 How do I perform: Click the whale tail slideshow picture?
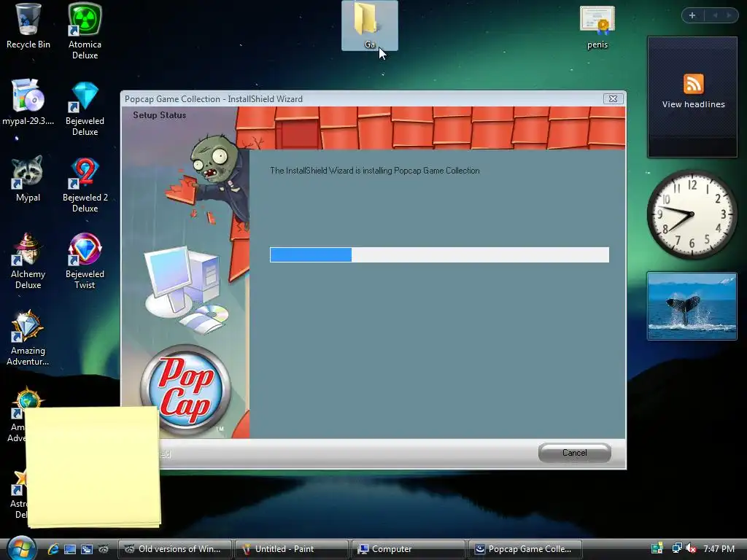tap(692, 306)
